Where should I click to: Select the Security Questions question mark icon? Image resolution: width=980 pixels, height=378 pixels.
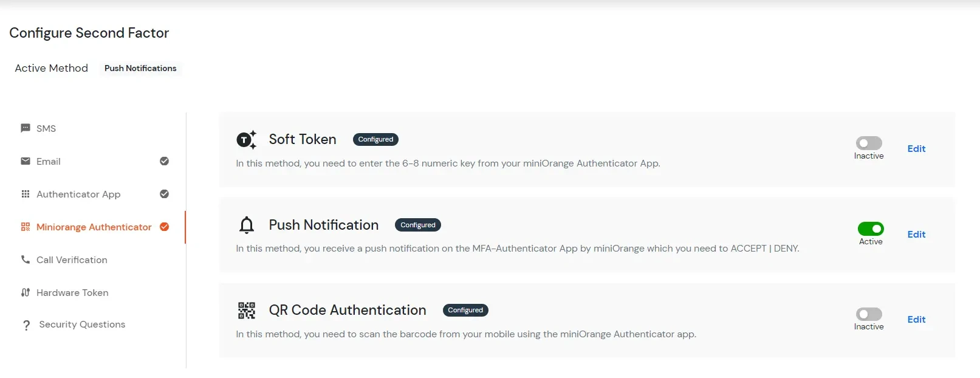coord(25,325)
